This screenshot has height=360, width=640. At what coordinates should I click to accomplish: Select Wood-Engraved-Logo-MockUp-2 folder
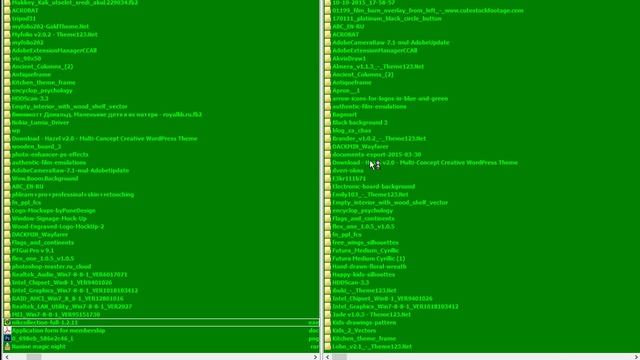[x=58, y=227]
